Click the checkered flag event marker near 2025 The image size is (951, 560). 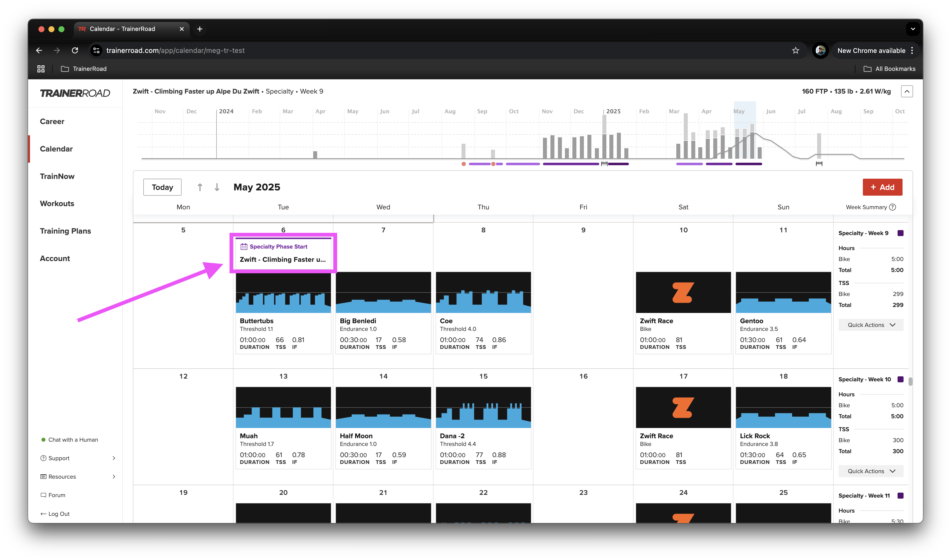(604, 164)
